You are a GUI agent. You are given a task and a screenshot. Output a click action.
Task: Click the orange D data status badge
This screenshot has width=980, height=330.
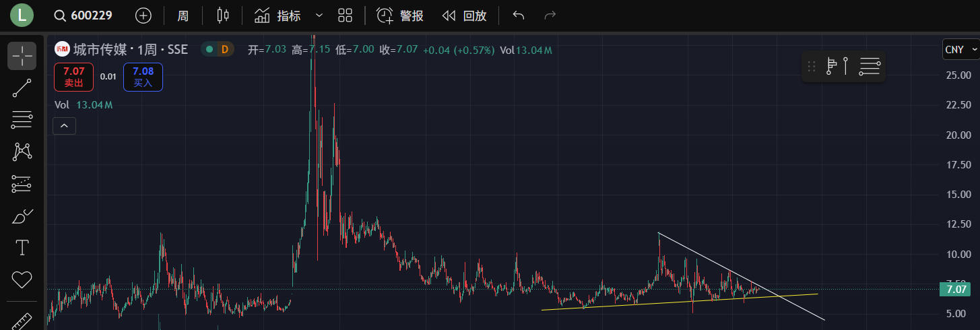point(225,49)
